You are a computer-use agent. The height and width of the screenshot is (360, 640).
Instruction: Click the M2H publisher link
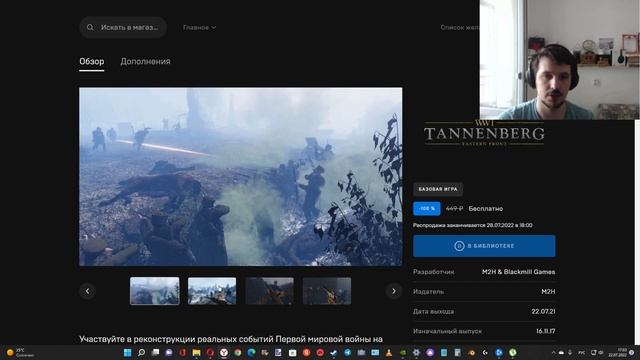click(x=548, y=291)
